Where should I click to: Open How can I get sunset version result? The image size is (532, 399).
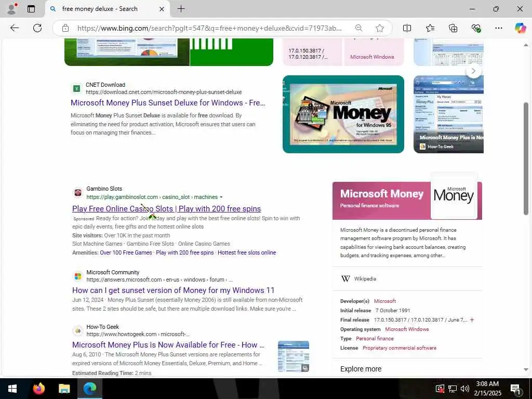(173, 290)
